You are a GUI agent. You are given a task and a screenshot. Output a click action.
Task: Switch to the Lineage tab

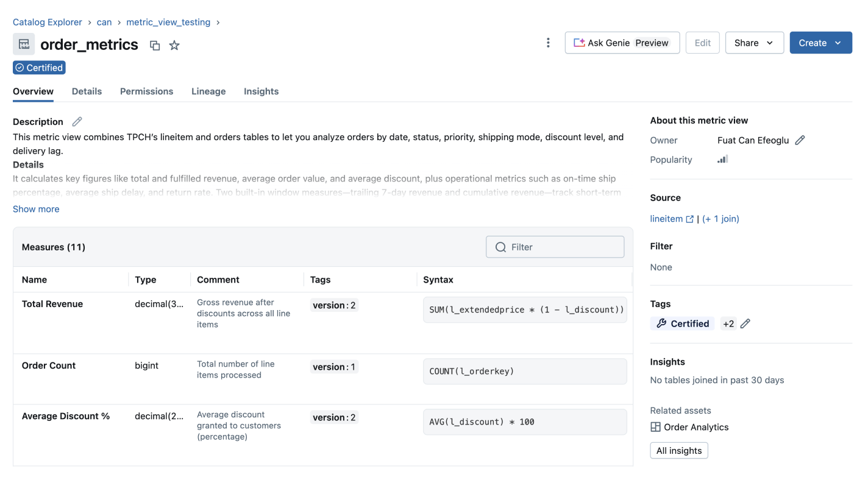click(208, 91)
